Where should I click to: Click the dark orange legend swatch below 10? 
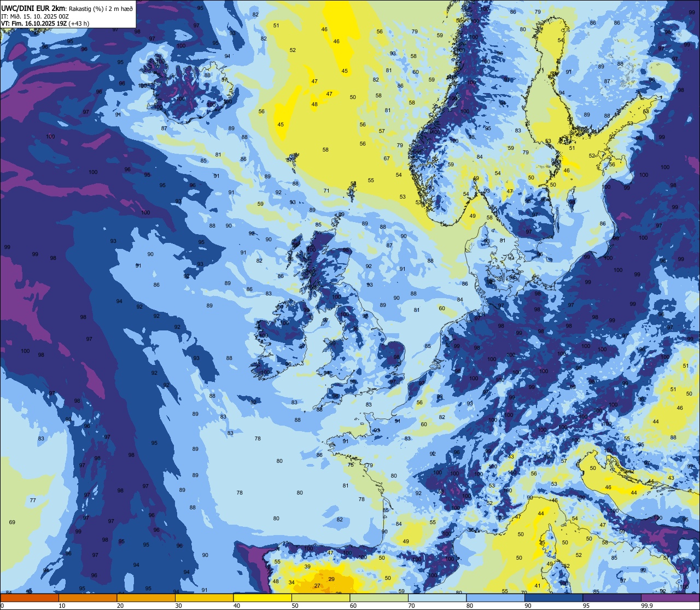click(30, 597)
